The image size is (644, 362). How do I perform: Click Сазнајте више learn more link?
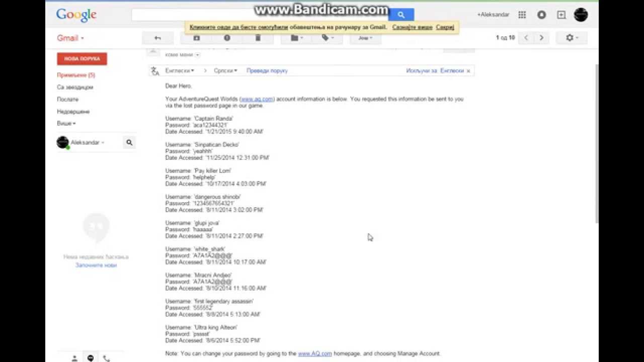413,27
